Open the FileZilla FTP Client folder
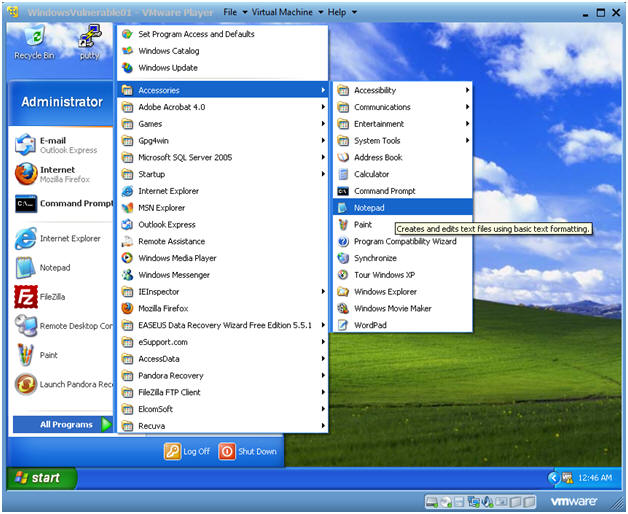Image resolution: width=628 pixels, height=514 pixels. click(x=223, y=392)
